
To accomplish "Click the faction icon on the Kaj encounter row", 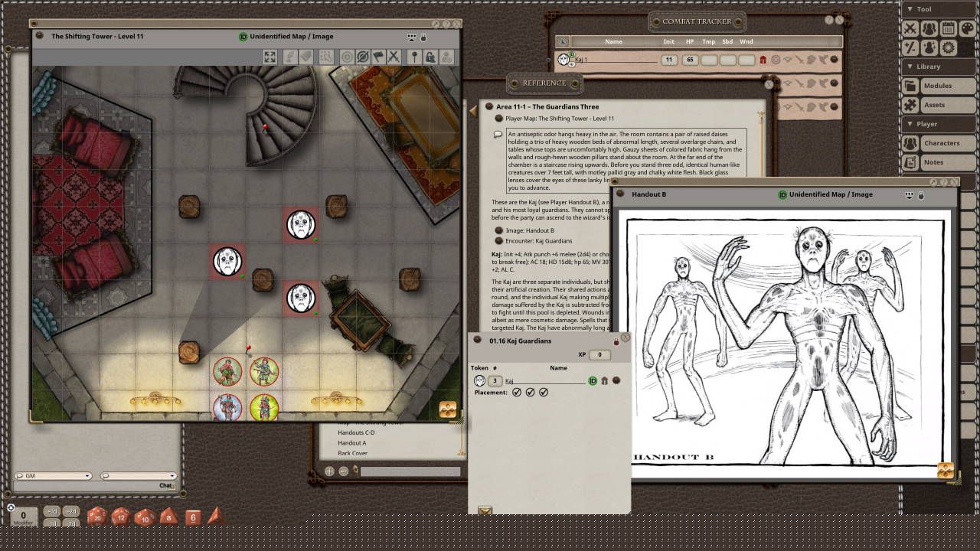I will coord(604,380).
